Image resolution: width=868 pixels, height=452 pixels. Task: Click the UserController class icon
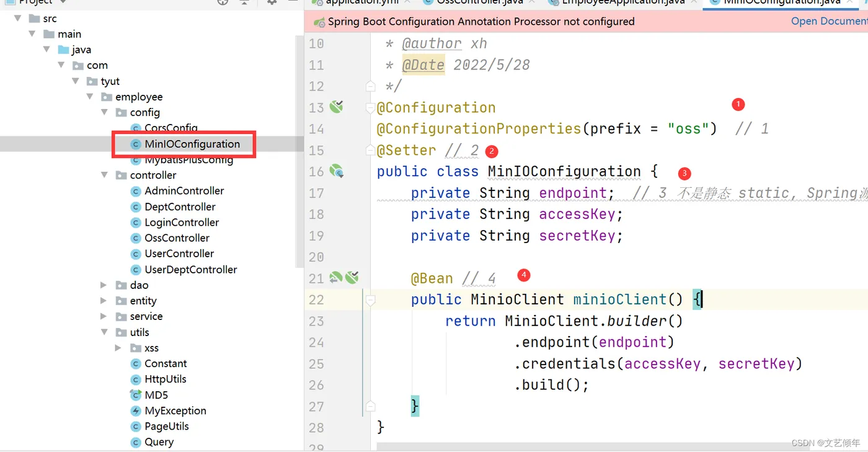(x=136, y=254)
